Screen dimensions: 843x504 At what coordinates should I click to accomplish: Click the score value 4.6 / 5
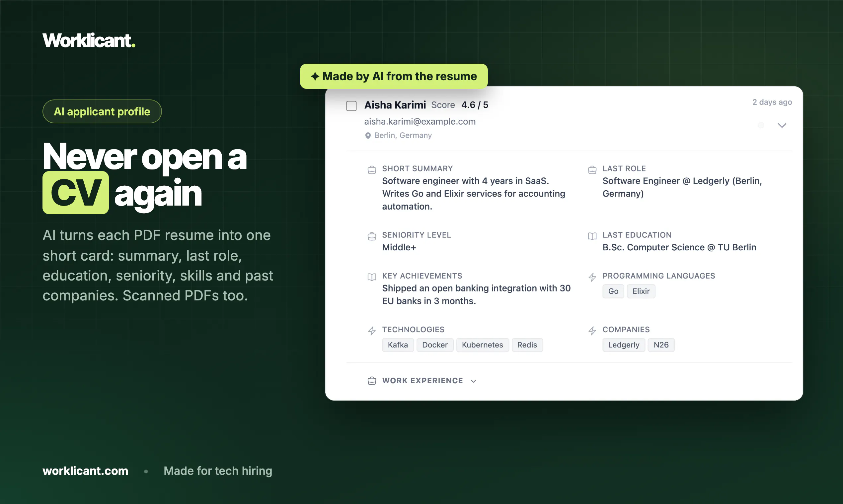pos(475,105)
